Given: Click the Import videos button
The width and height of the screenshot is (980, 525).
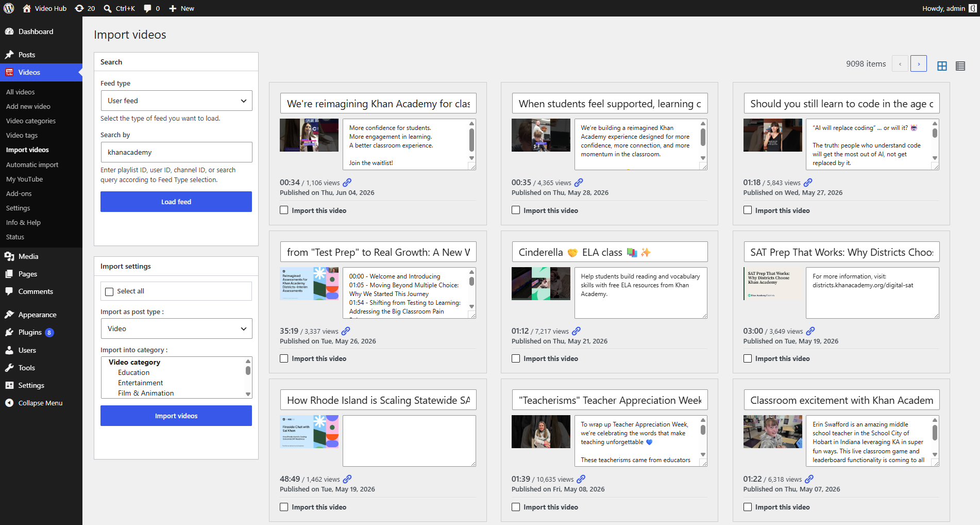Looking at the screenshot, I should (x=176, y=416).
